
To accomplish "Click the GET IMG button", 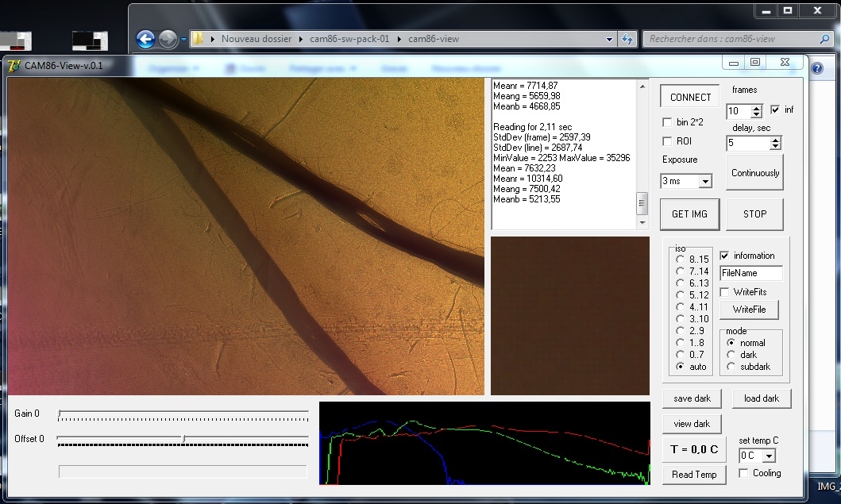I will 689,214.
